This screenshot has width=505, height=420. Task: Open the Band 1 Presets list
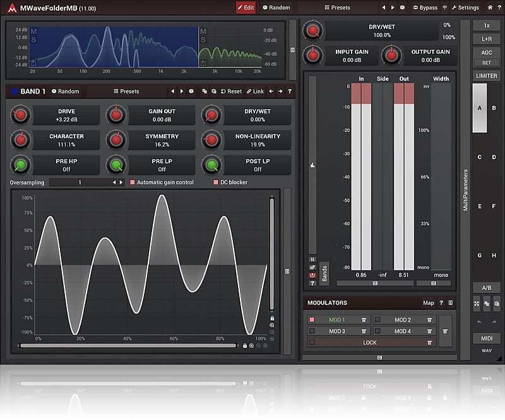coord(126,92)
